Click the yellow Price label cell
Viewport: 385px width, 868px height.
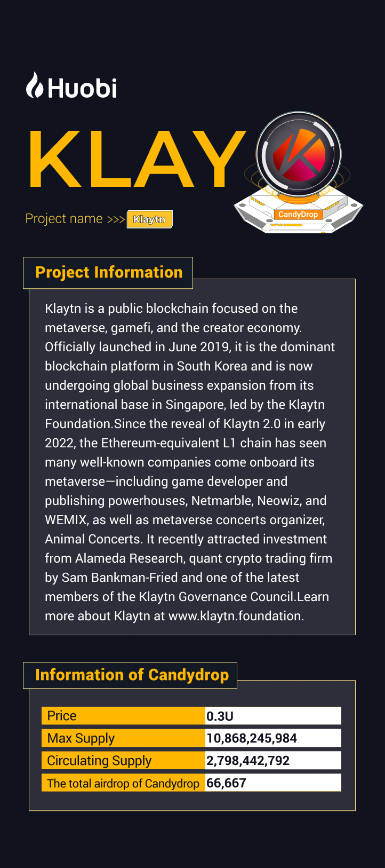coord(123,716)
